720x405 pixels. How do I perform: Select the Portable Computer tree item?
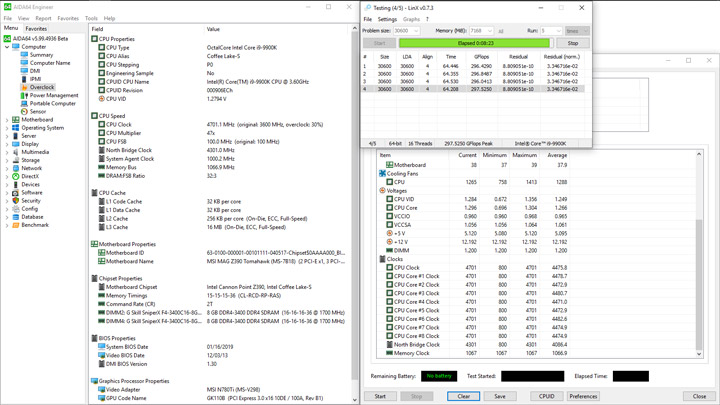[52, 103]
